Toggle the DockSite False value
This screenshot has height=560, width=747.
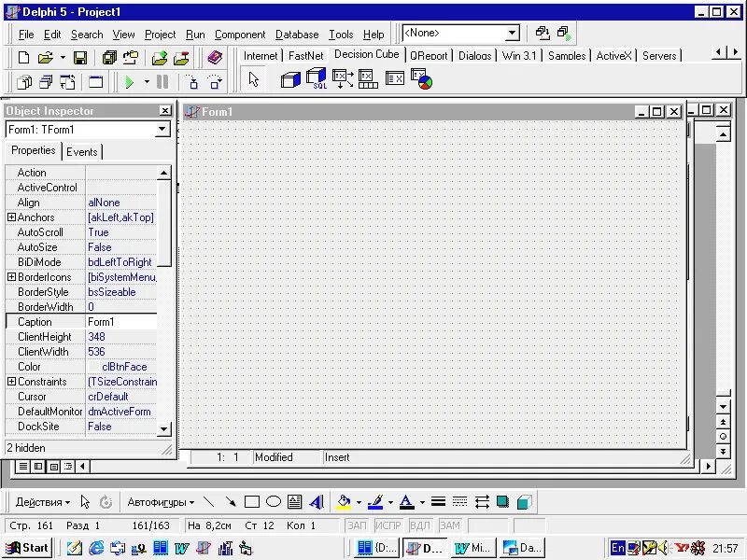pyautogui.click(x=121, y=427)
